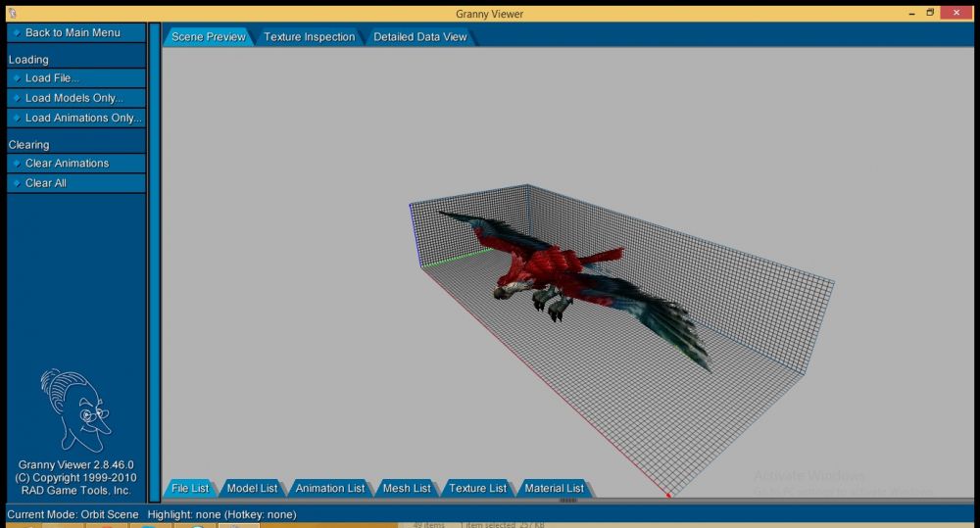
Task: Click the vertical sidebar splitter bar
Action: point(154,263)
